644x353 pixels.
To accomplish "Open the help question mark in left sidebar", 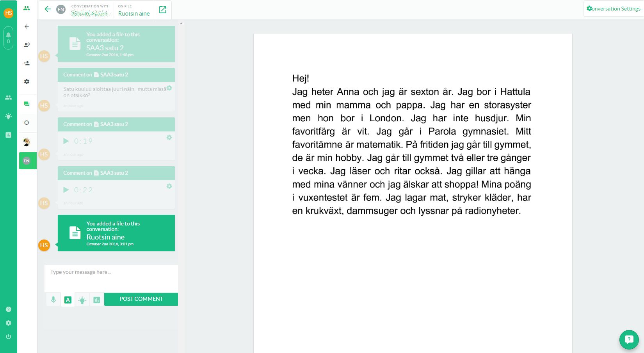I will click(x=8, y=309).
